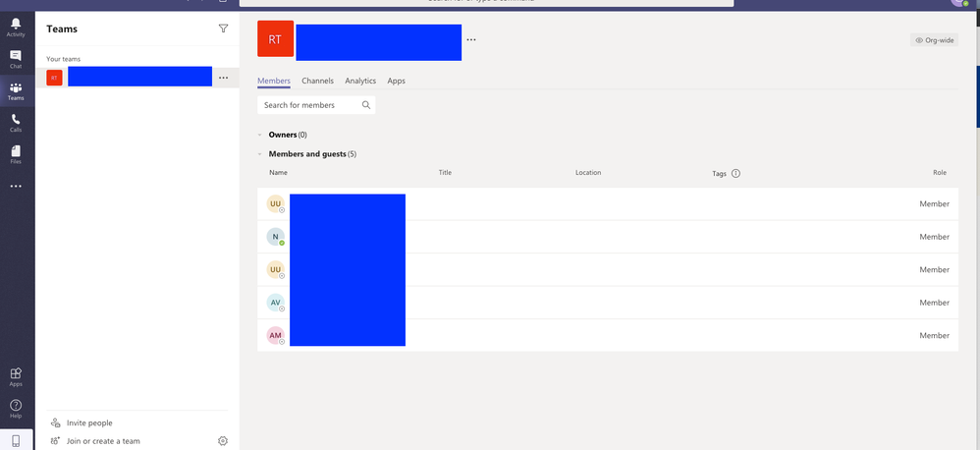Click the top command search box
The width and height of the screenshot is (980, 450).
pyautogui.click(x=486, y=2)
